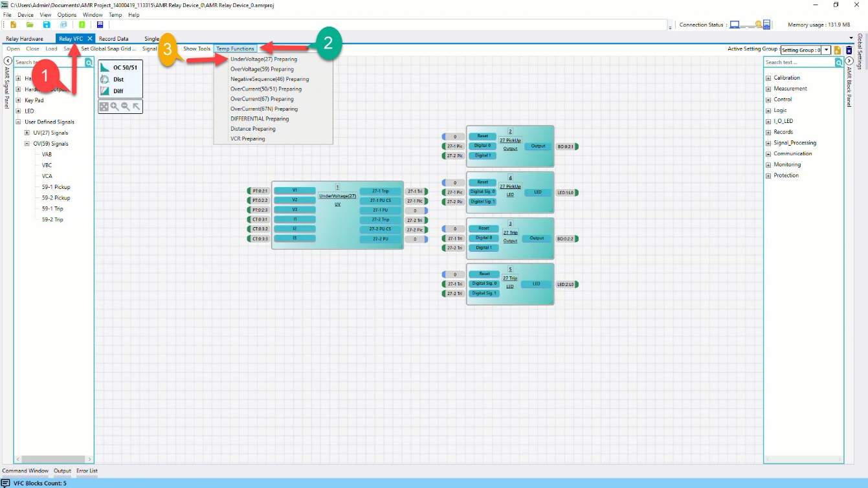The height and width of the screenshot is (488, 868).
Task: Click the zoom in magnifier icon
Action: tap(115, 106)
